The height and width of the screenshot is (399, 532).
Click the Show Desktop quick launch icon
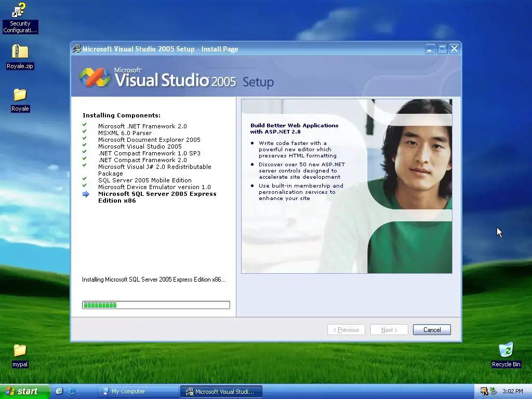59,391
